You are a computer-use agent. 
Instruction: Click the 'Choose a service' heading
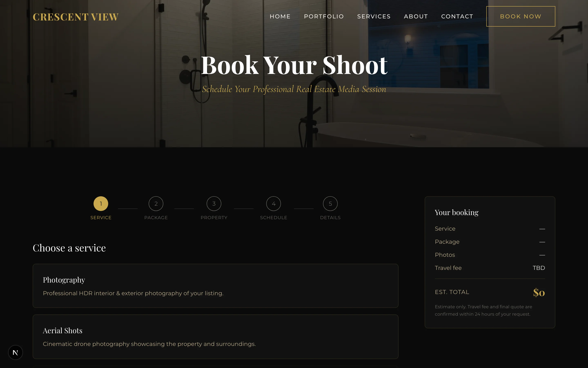[69, 248]
